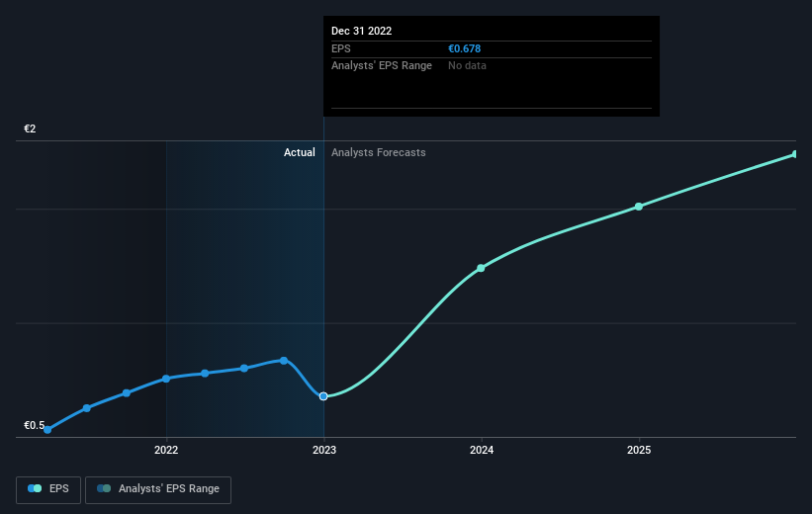The width and height of the screenshot is (812, 514).
Task: Click the No data value in tooltip
Action: 467,66
